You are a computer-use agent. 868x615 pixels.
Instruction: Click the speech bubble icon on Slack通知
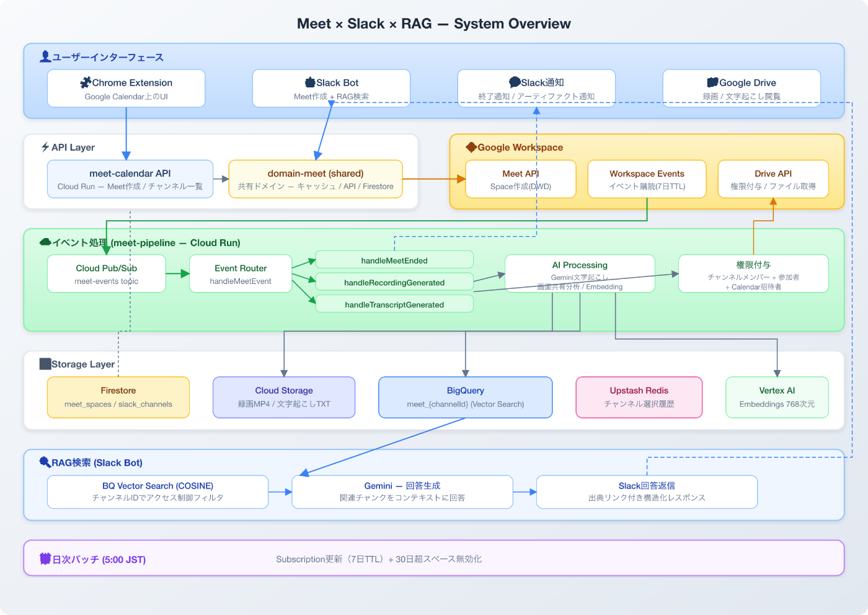[x=515, y=82]
